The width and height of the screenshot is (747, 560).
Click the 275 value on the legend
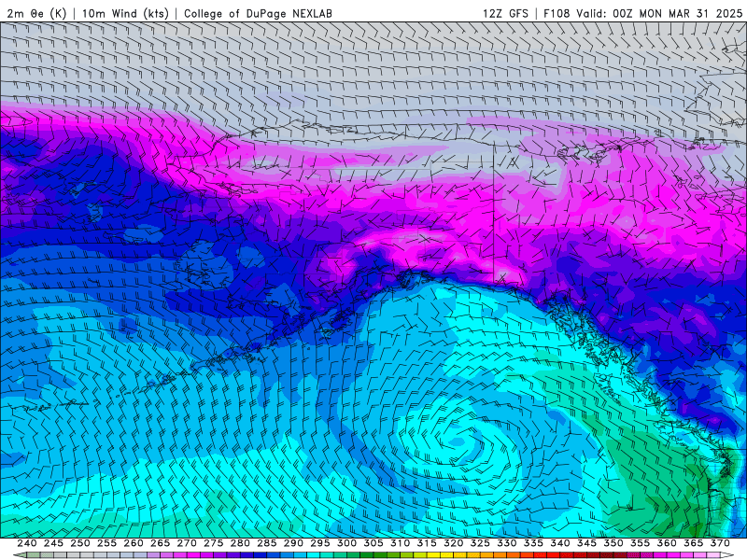(214, 543)
